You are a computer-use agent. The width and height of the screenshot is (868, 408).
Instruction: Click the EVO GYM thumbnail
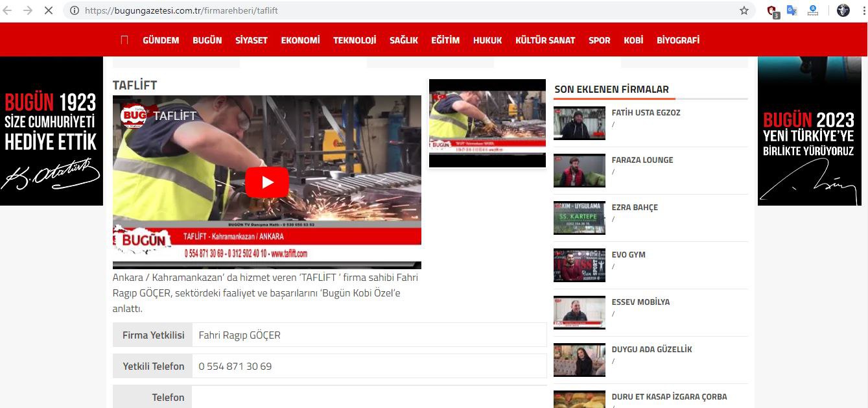click(580, 265)
